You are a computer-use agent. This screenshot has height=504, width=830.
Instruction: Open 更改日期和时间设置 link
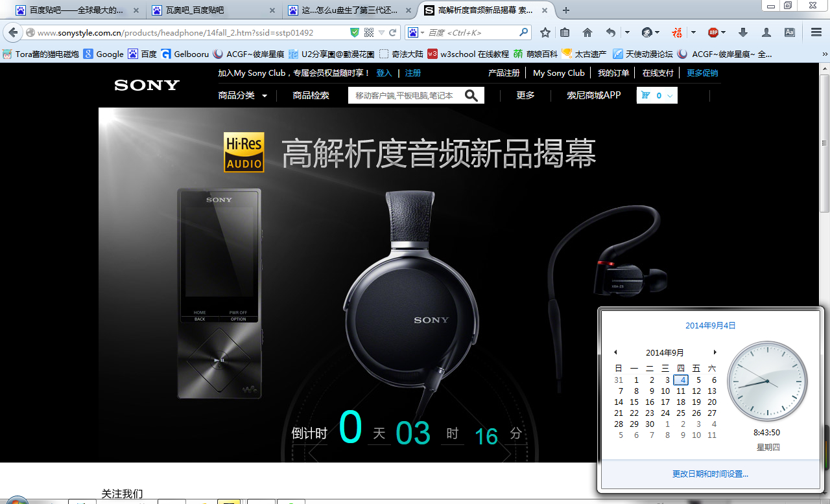(710, 474)
